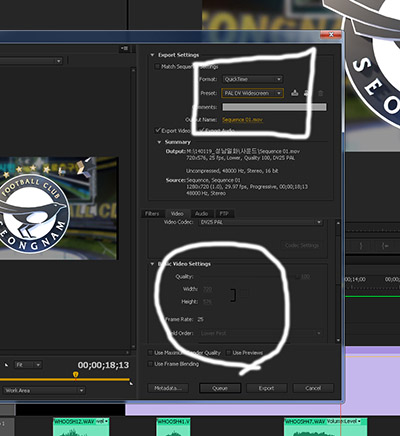Screen dimensions: 400x436
Task: Select the WHOOSH7.WAV audio clip in timeline
Action: [326, 427]
